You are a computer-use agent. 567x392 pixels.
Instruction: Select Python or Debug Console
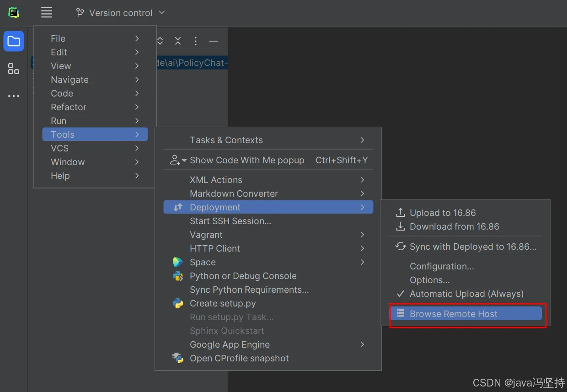243,276
